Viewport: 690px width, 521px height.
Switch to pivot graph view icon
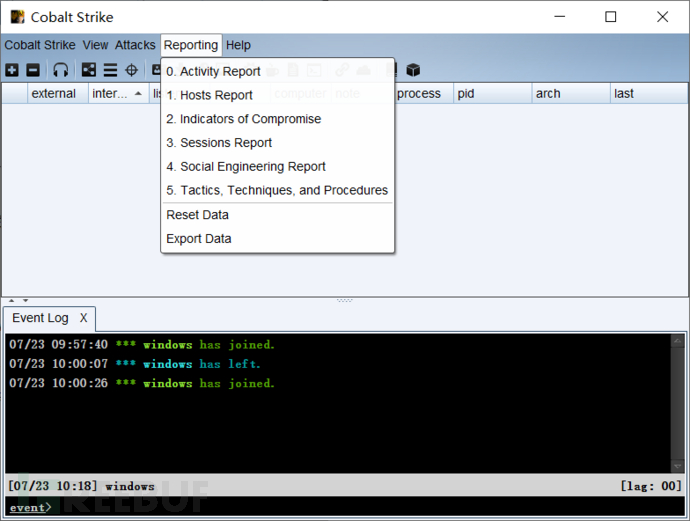pyautogui.click(x=89, y=70)
